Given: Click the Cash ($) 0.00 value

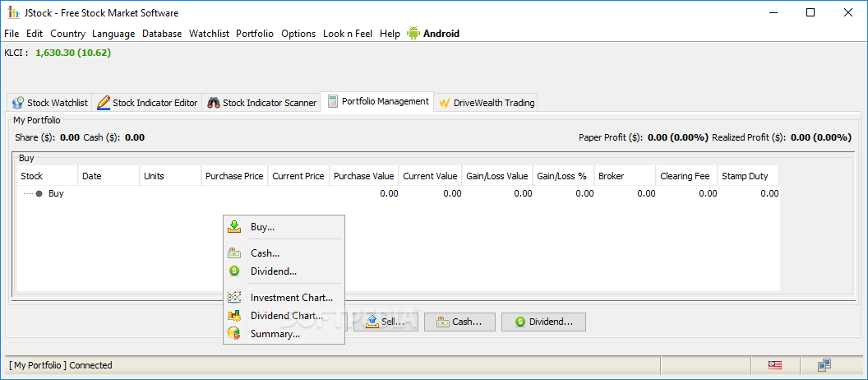Looking at the screenshot, I should [x=135, y=137].
